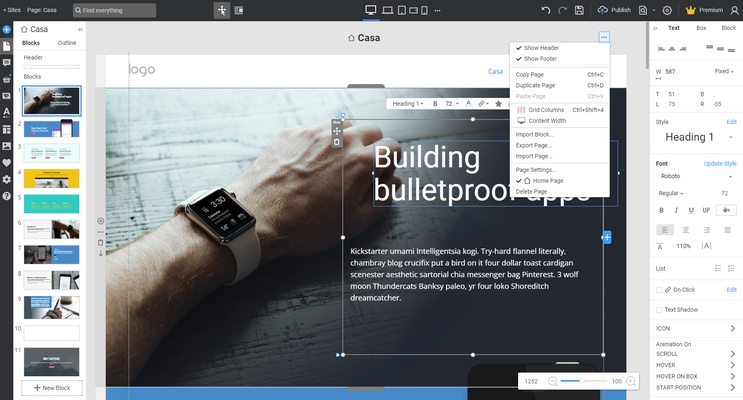Toggle uppercase UP in the Font panel
Viewport: 743px width, 400px height.
[706, 210]
